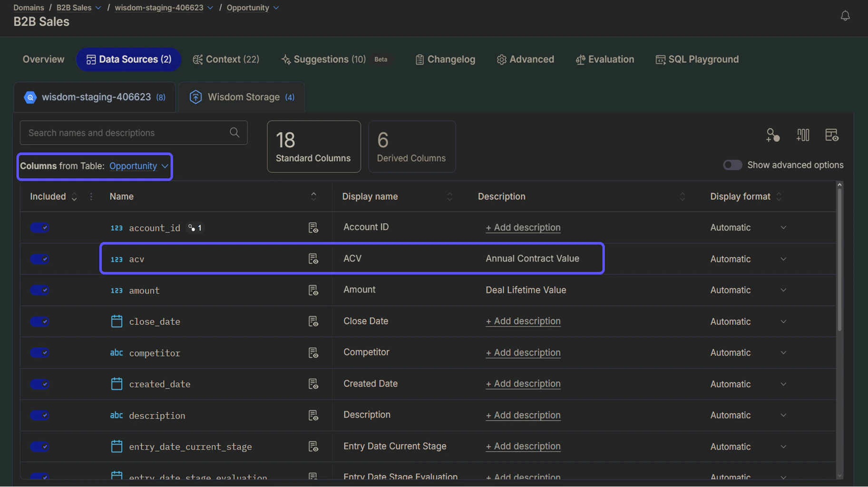868x487 pixels.
Task: Switch to Wisdom Storage source tab
Action: pyautogui.click(x=242, y=97)
